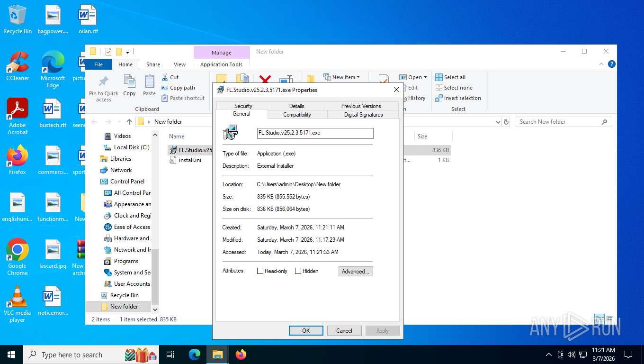Viewport: 644px width, 364px height.
Task: Open Customize Quick Access Toolbar dropdown
Action: point(127,52)
